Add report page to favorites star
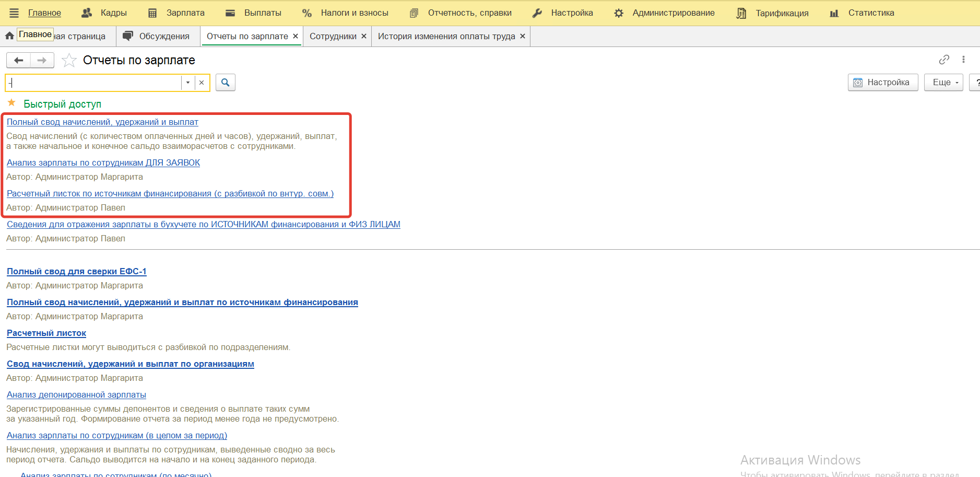Screen dimensions: 980x477 69,61
